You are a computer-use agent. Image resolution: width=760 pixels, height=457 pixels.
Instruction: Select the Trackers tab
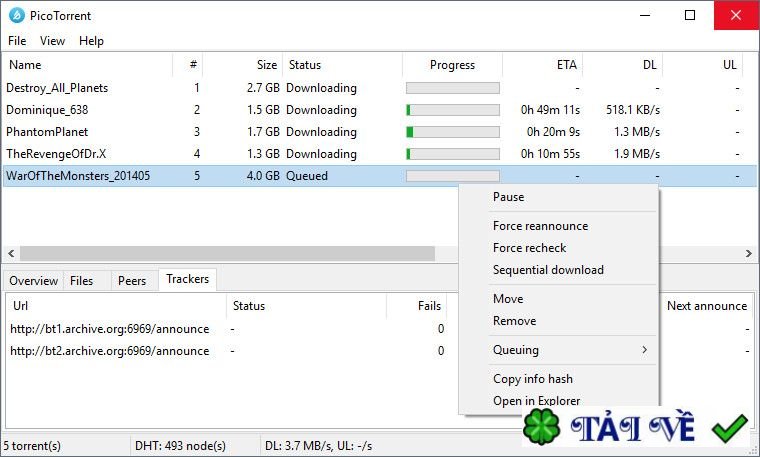click(x=188, y=279)
